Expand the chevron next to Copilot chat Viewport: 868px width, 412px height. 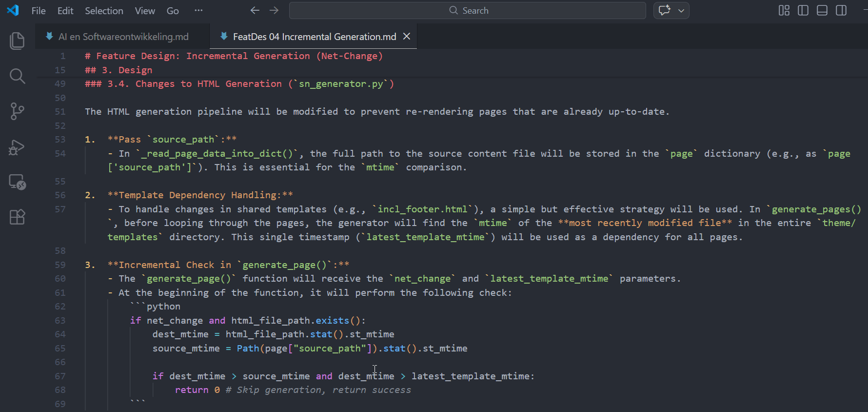681,10
